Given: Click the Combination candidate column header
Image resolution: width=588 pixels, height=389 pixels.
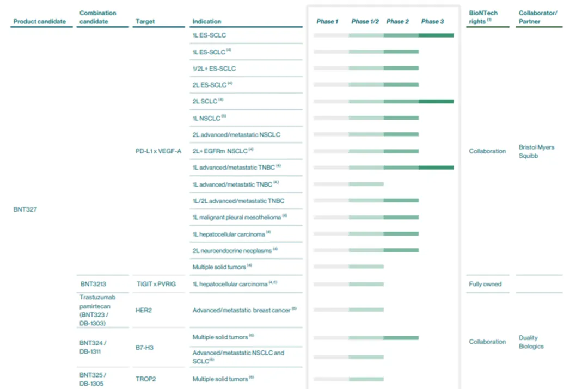Looking at the screenshot, I should click(x=98, y=17).
